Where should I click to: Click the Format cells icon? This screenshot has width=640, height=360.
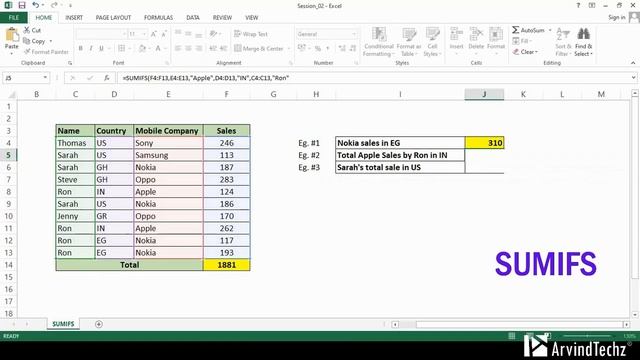click(496, 35)
